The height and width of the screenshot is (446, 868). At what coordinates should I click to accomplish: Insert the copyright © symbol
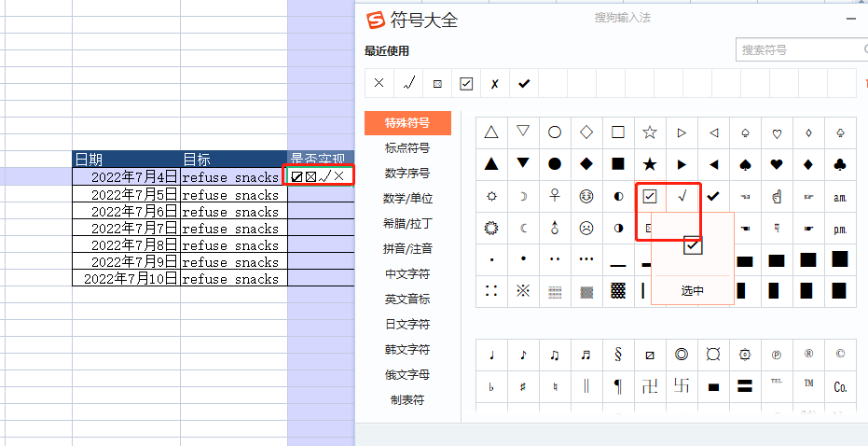pos(839,355)
